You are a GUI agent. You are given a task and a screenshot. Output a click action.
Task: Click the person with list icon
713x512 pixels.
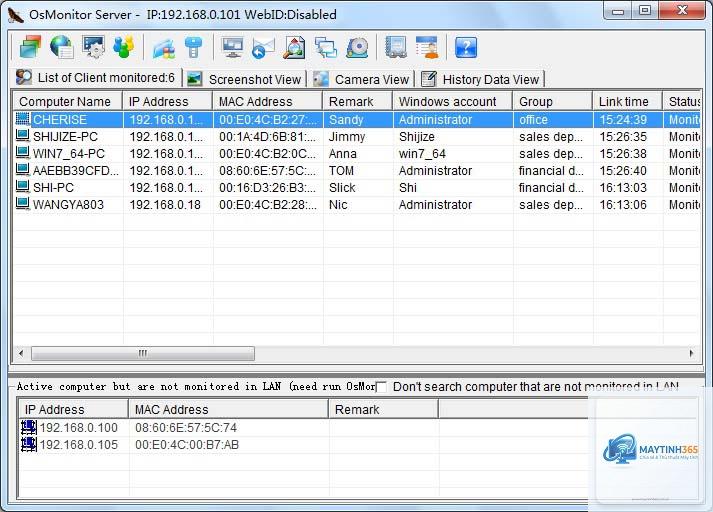[x=427, y=47]
